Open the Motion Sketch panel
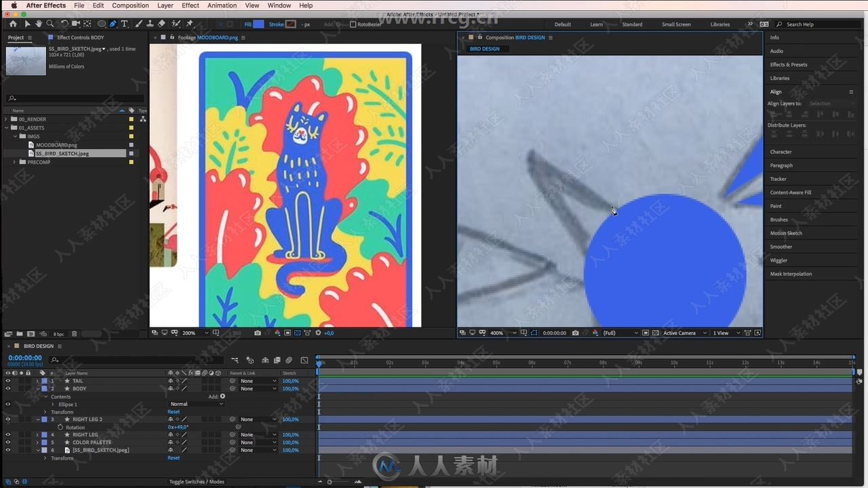868x488 pixels. tap(786, 233)
